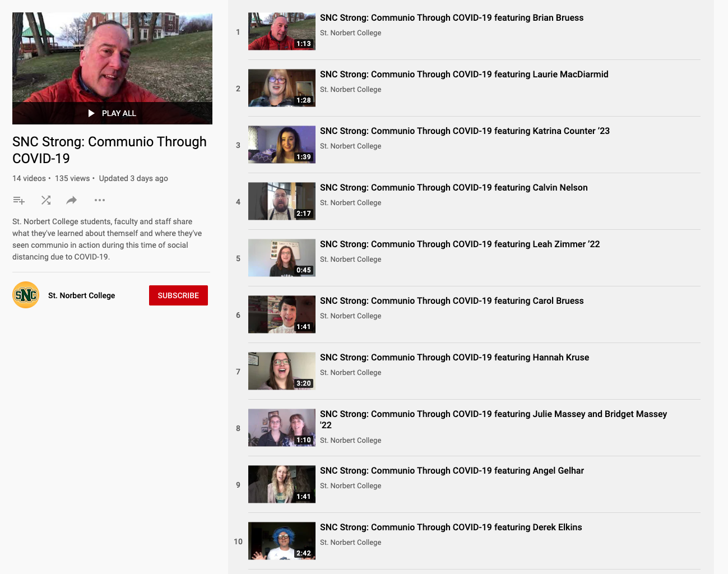The image size is (728, 574).
Task: Open the Laurie MacDiarmid video thumbnail
Action: pos(282,88)
